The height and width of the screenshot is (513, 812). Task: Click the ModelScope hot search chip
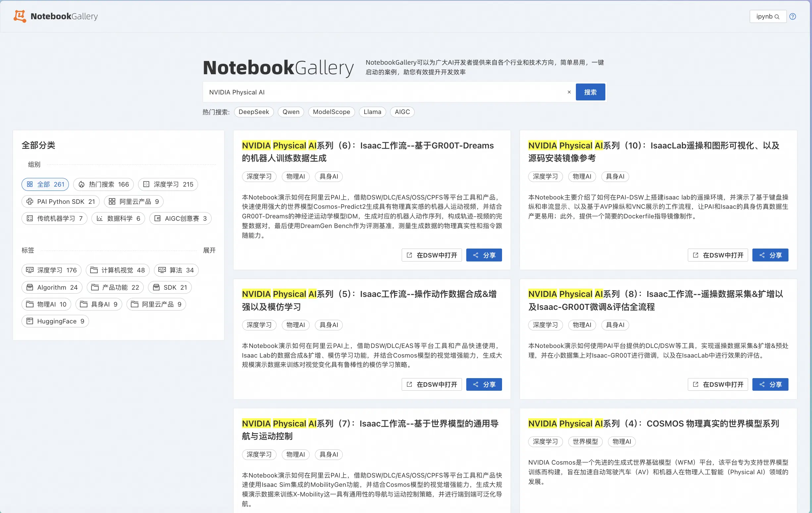(331, 112)
